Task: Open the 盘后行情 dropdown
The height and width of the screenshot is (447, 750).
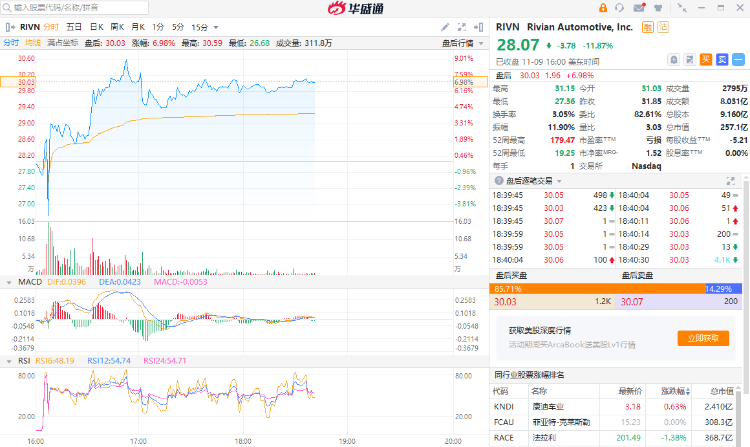Action: pyautogui.click(x=463, y=44)
